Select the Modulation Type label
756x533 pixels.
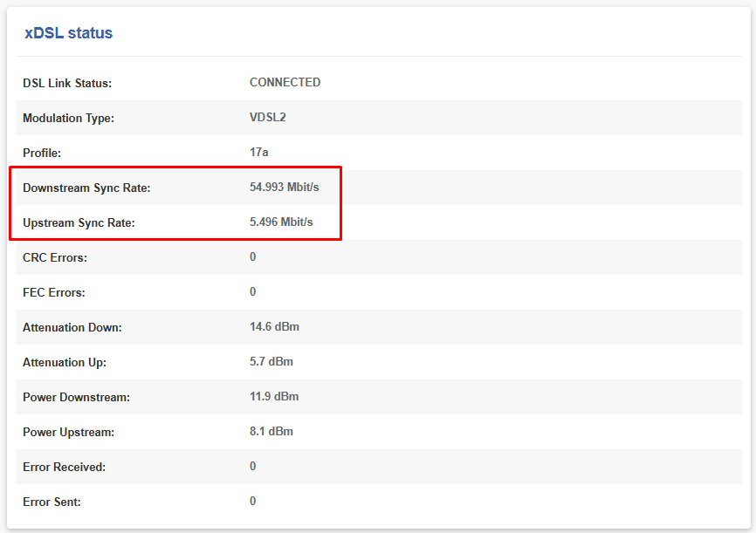coord(68,118)
